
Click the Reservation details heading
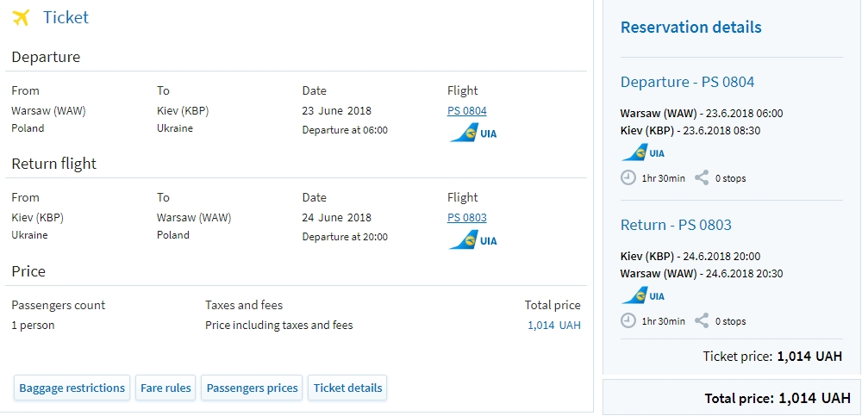click(690, 27)
